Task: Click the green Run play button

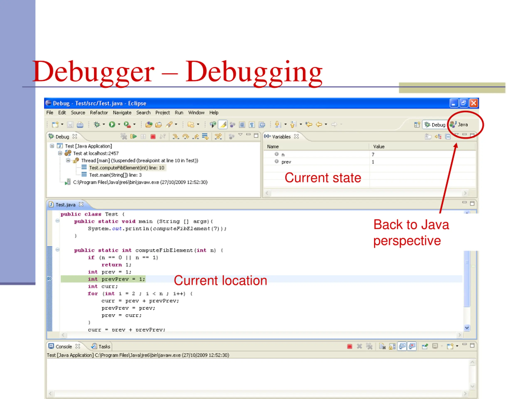Action: click(112, 124)
